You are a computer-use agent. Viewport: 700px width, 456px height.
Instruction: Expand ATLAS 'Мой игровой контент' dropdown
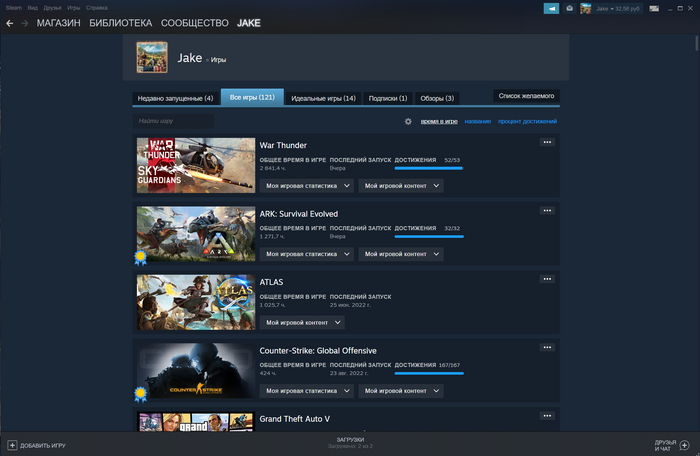click(303, 323)
